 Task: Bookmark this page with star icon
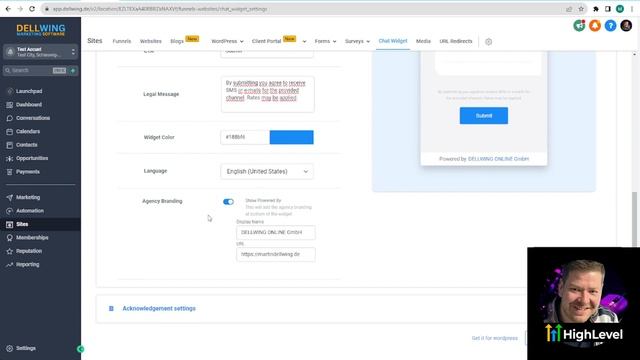pyautogui.click(x=581, y=9)
